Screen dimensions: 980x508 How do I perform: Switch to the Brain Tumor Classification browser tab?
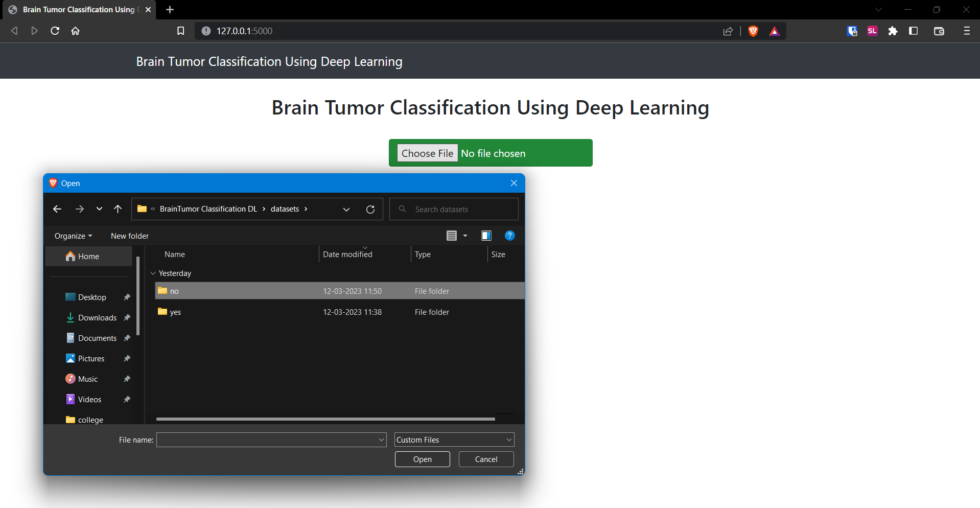pos(77,9)
